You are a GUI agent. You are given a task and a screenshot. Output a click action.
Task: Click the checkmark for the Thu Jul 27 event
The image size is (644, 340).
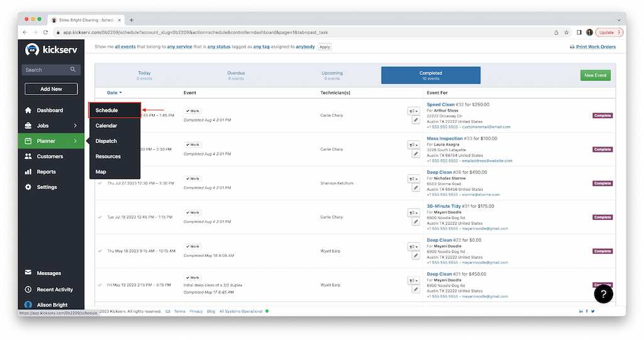pyautogui.click(x=100, y=183)
